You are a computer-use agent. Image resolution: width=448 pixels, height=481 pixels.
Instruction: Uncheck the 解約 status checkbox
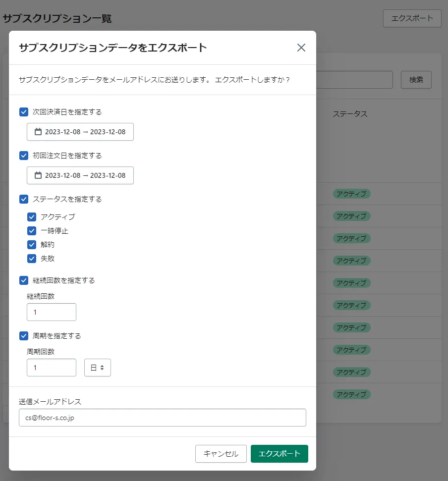[x=32, y=245]
